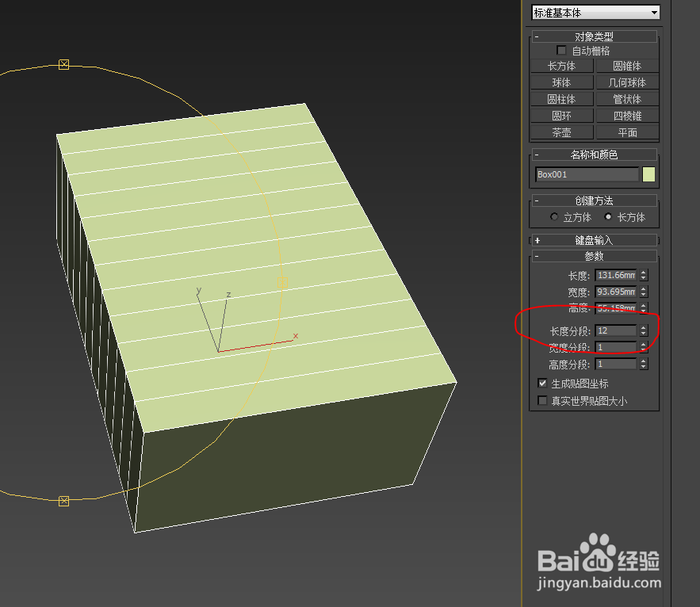Open the object color swatch

click(648, 174)
